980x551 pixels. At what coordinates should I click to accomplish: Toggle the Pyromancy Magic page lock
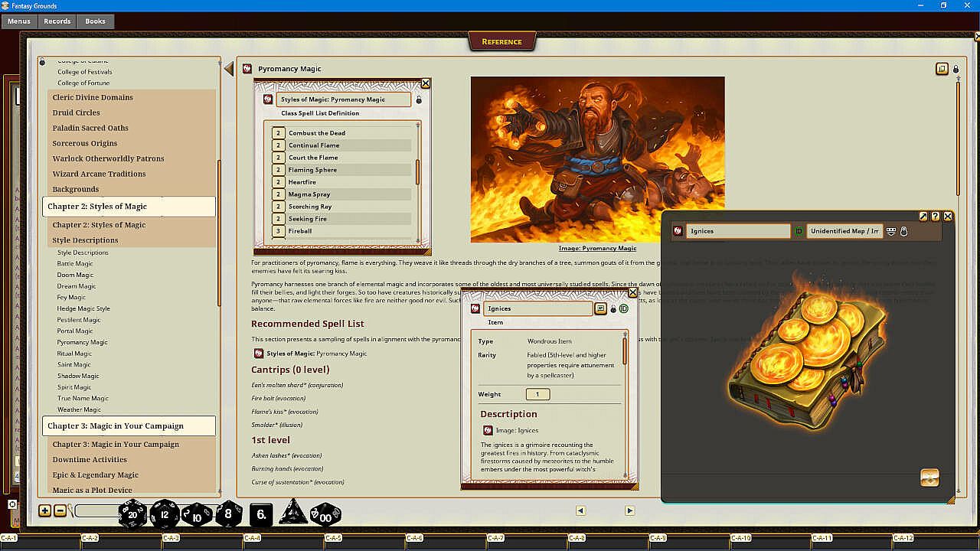[955, 69]
